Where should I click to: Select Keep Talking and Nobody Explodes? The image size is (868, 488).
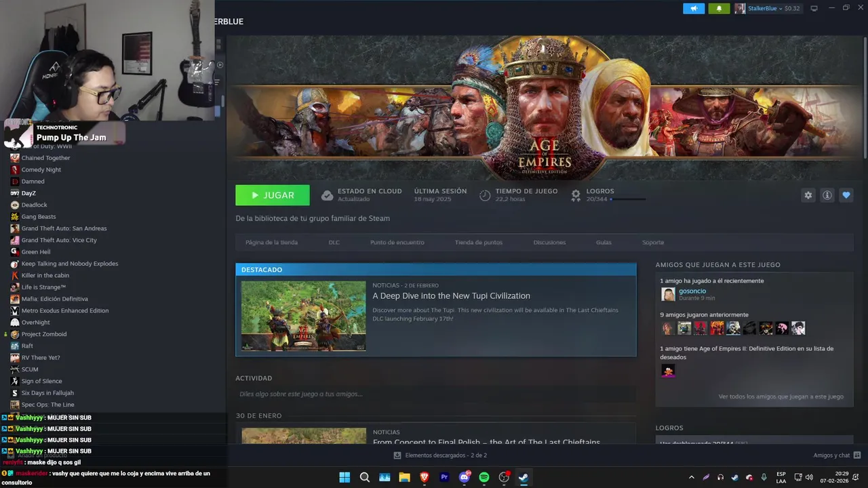point(70,264)
